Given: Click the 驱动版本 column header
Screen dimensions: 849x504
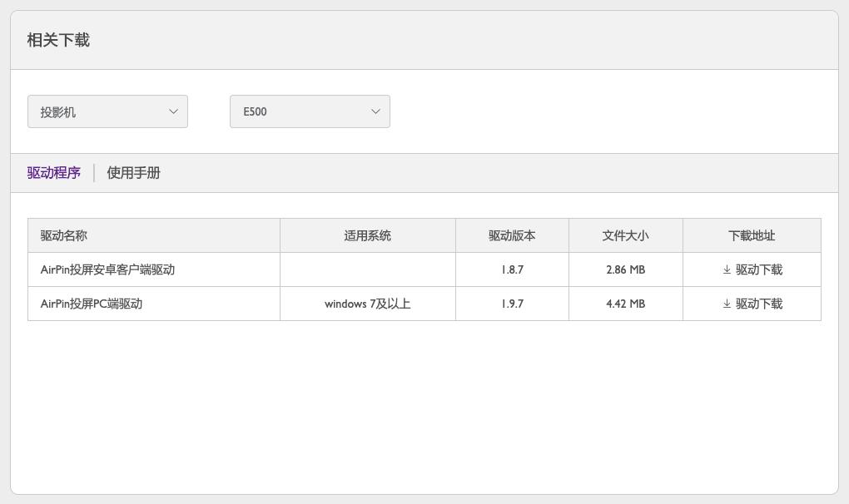Looking at the screenshot, I should (511, 235).
